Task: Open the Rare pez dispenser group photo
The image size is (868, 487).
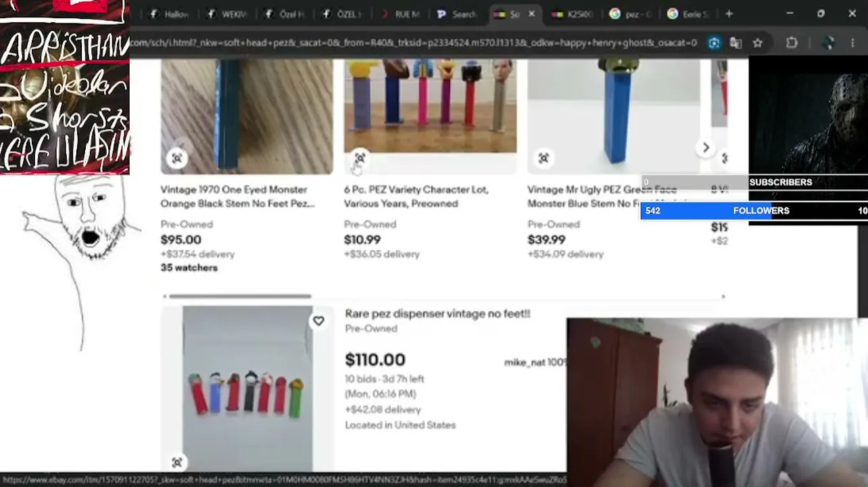Action: click(x=247, y=388)
